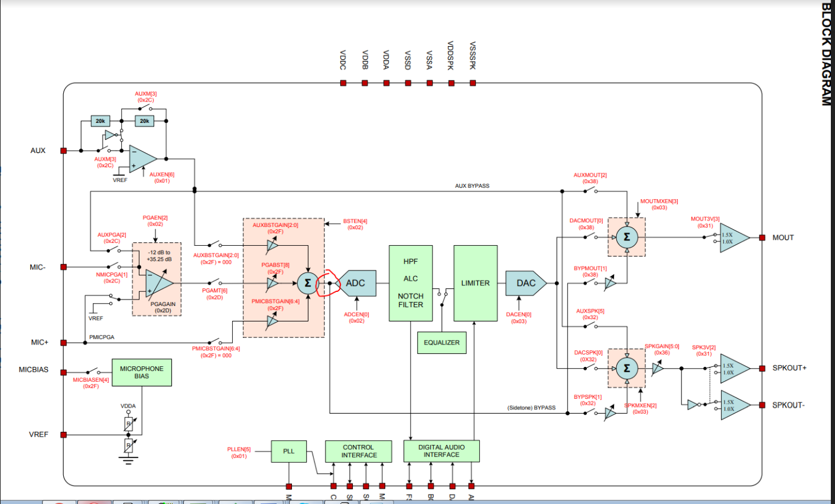Click the AUXEN[6] register label
835x504 pixels.
[x=162, y=178]
